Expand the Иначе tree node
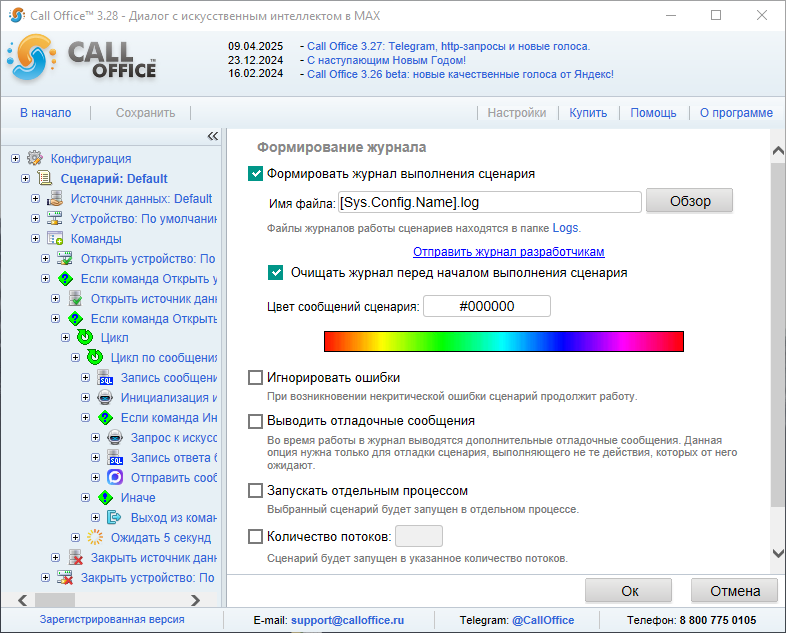786x633 pixels. (86, 497)
